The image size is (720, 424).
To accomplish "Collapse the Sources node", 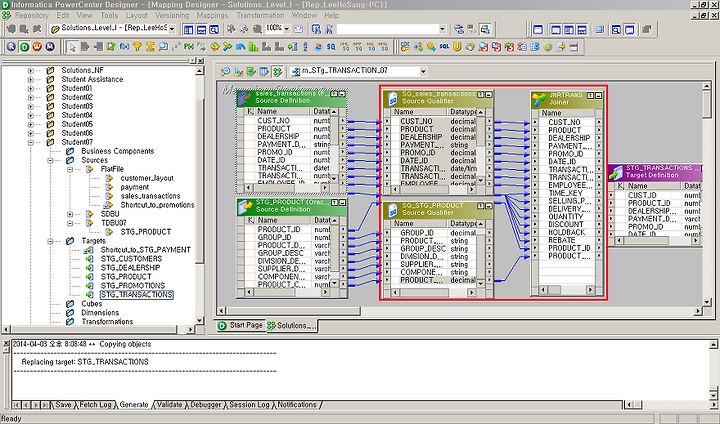I will [x=51, y=160].
